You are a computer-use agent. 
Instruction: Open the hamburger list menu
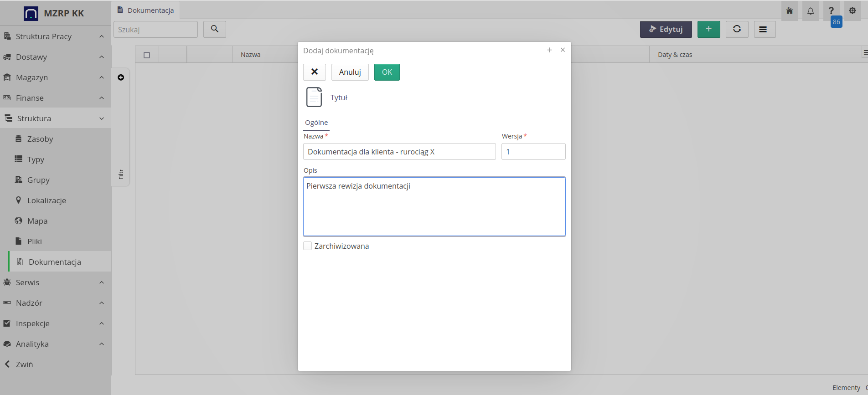pyautogui.click(x=763, y=29)
